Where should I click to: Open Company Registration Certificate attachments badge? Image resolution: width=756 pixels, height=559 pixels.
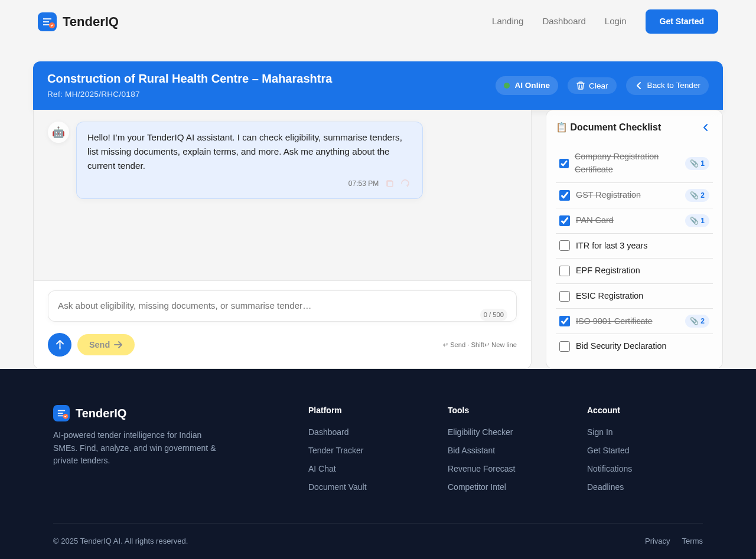[x=697, y=164]
